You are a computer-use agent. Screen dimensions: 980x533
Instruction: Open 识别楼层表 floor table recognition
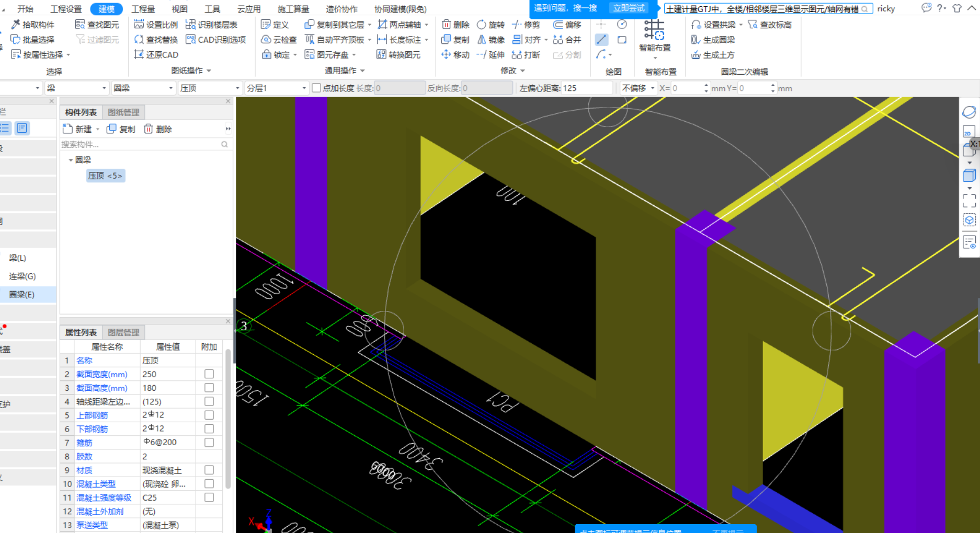(x=211, y=25)
